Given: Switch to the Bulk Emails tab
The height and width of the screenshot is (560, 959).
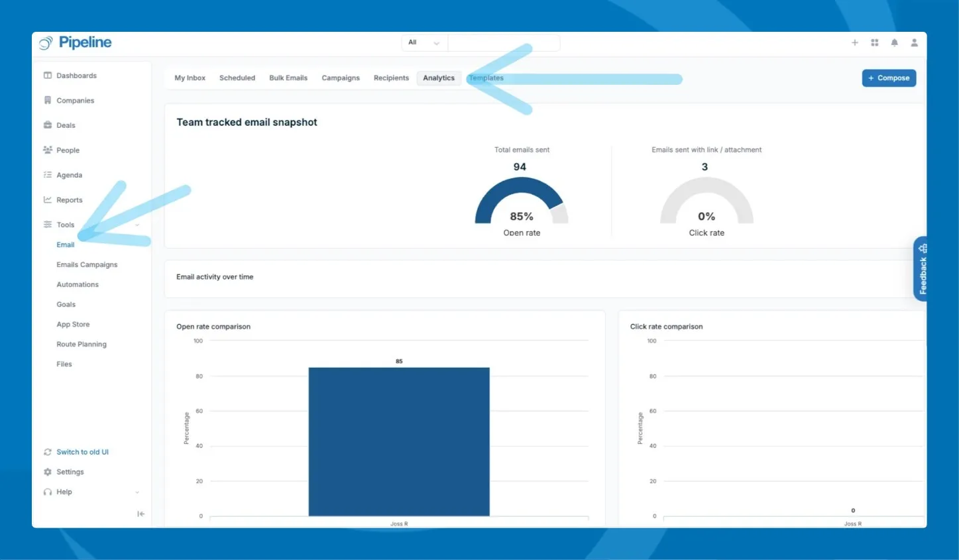Looking at the screenshot, I should click(288, 78).
